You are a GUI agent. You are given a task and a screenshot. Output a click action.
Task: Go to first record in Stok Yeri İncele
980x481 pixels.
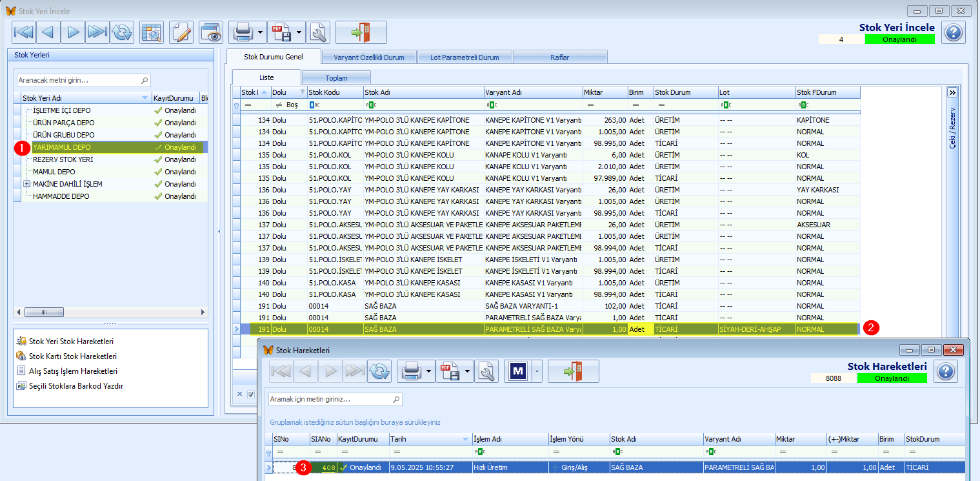(23, 32)
